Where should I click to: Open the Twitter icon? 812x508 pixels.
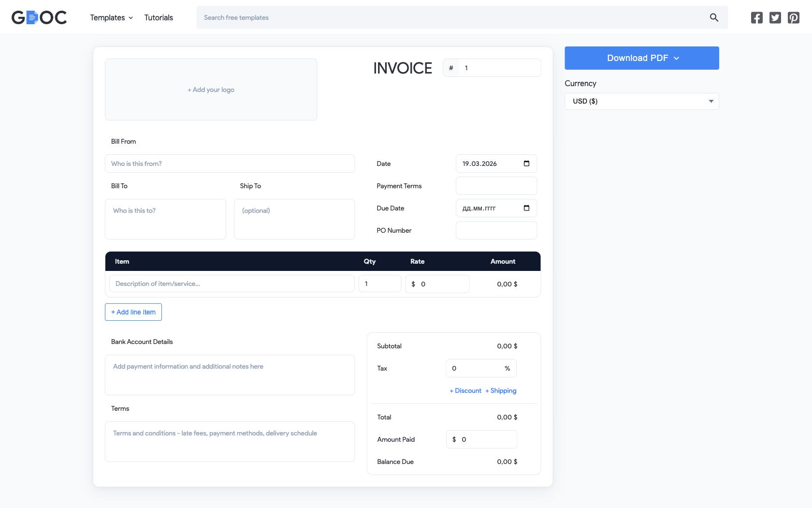click(x=775, y=17)
